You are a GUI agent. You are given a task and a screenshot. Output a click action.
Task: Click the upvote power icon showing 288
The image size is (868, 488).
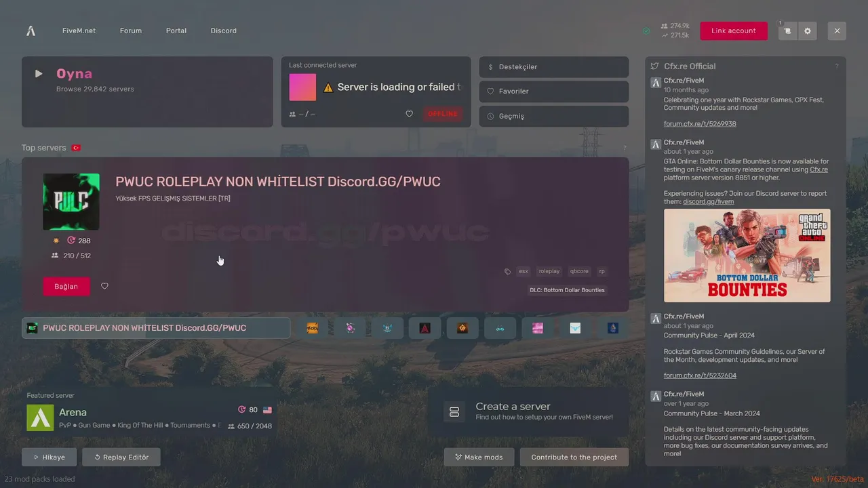click(x=71, y=241)
